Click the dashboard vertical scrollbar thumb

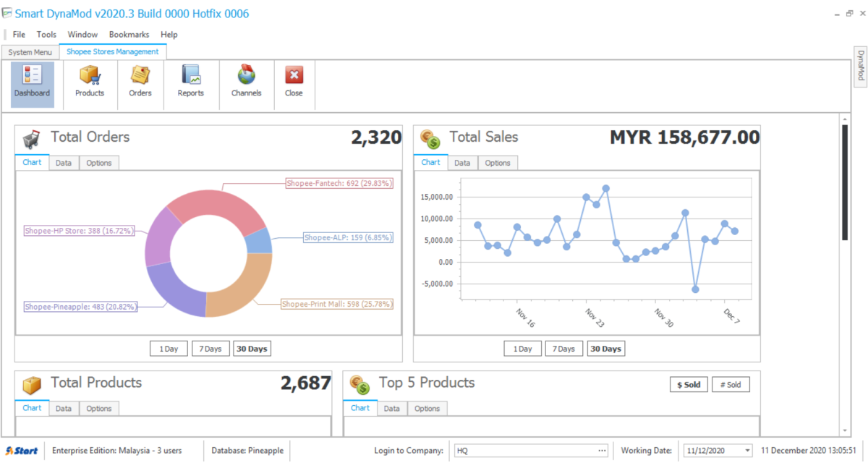click(x=844, y=182)
